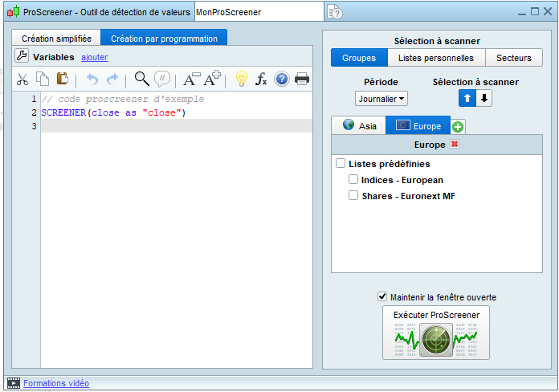This screenshot has width=559, height=392.
Task: Select the Création par programmation tab
Action: point(164,39)
